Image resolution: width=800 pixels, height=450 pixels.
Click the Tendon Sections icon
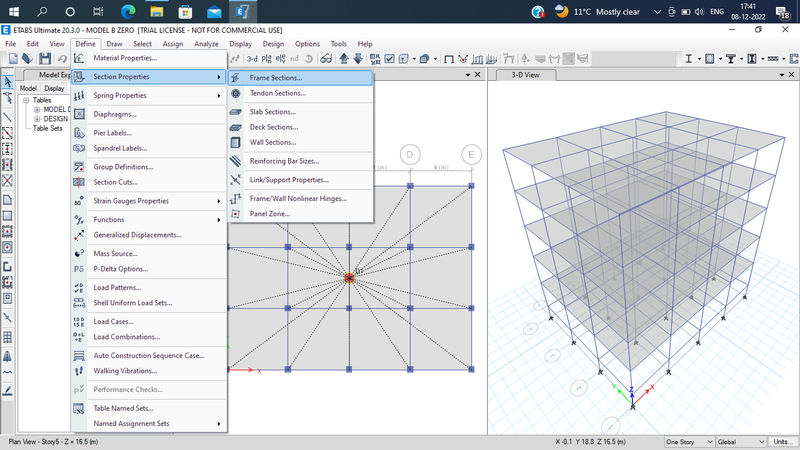[x=235, y=93]
